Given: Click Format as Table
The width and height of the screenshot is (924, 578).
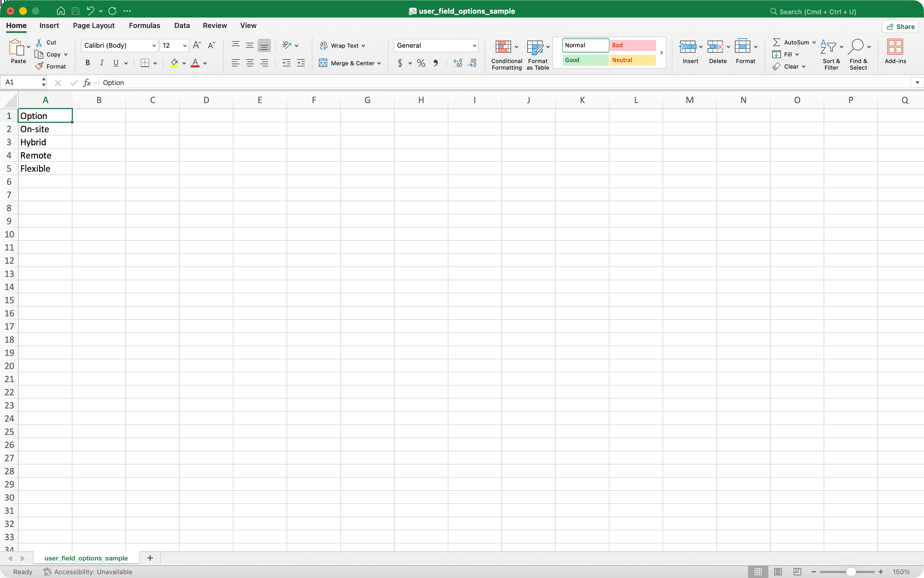Looking at the screenshot, I should click(537, 53).
